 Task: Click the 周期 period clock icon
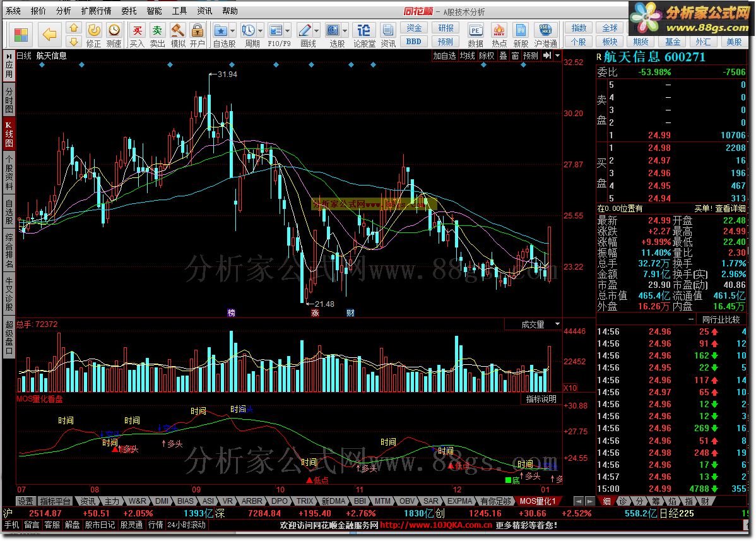(x=249, y=30)
